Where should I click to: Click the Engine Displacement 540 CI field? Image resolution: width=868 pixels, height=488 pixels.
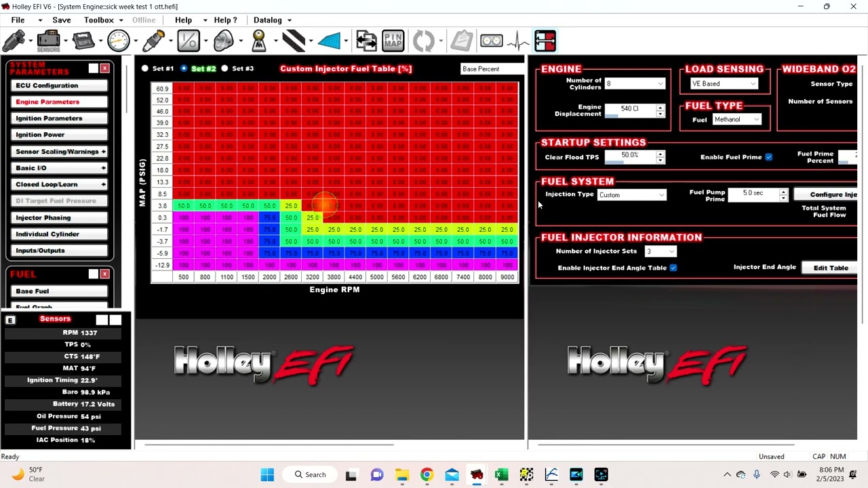(629, 110)
